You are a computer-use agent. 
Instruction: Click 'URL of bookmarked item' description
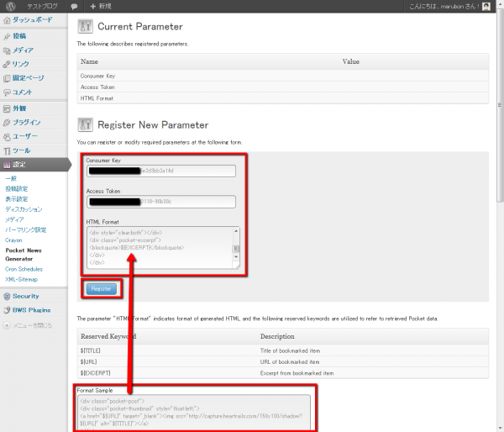pos(290,362)
